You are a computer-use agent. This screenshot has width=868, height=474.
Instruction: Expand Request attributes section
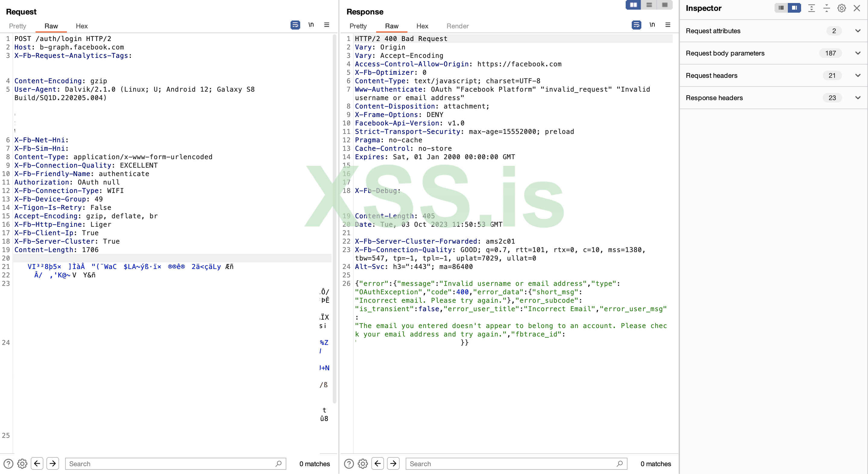tap(857, 31)
